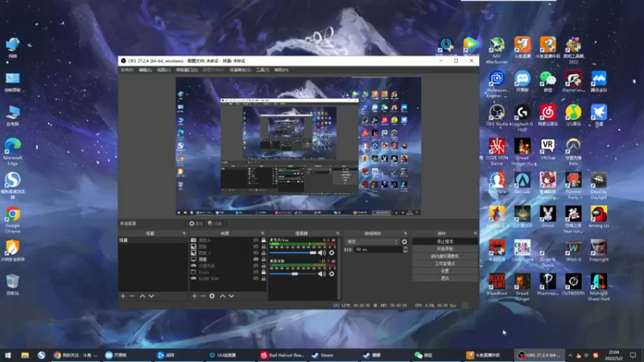Add a new source with the plus icon

(194, 296)
